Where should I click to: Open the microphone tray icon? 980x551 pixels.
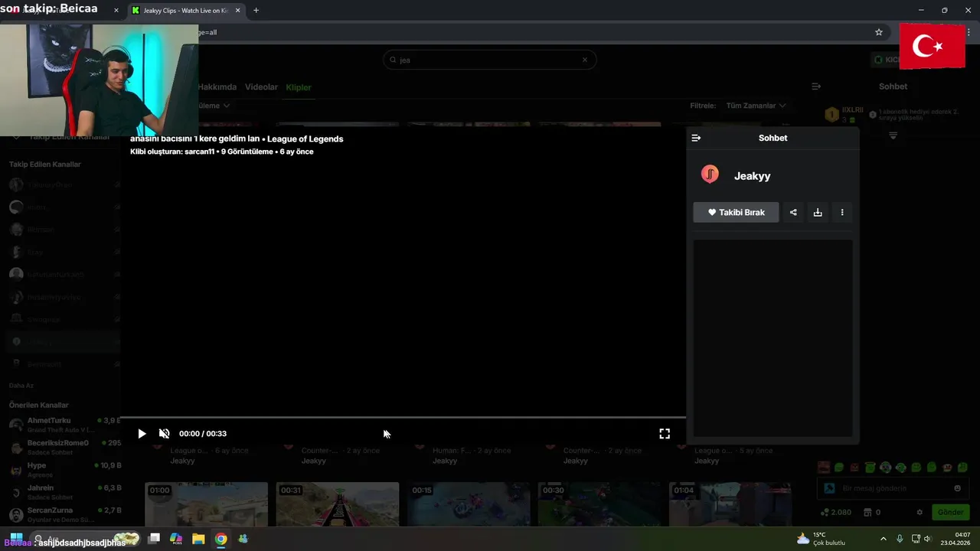pyautogui.click(x=900, y=539)
